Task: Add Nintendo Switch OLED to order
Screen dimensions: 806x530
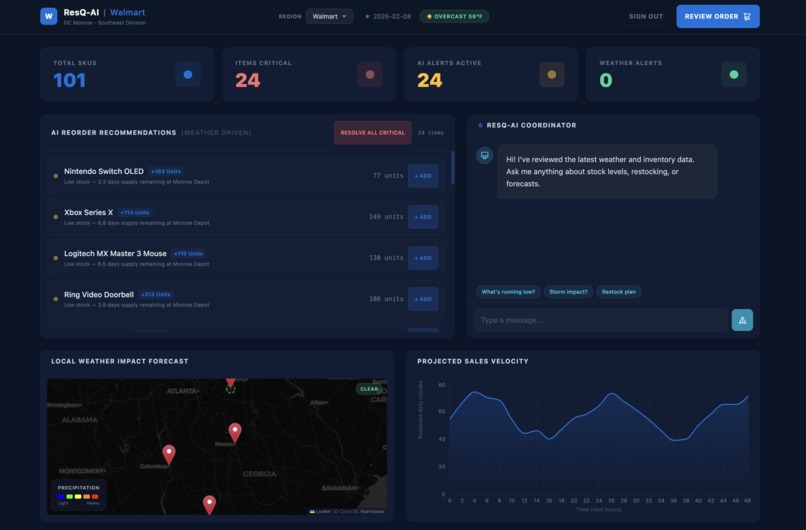Action: tap(423, 176)
